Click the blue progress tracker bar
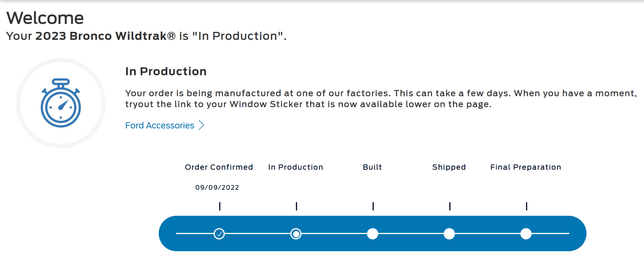The image size is (644, 263). pos(373,233)
